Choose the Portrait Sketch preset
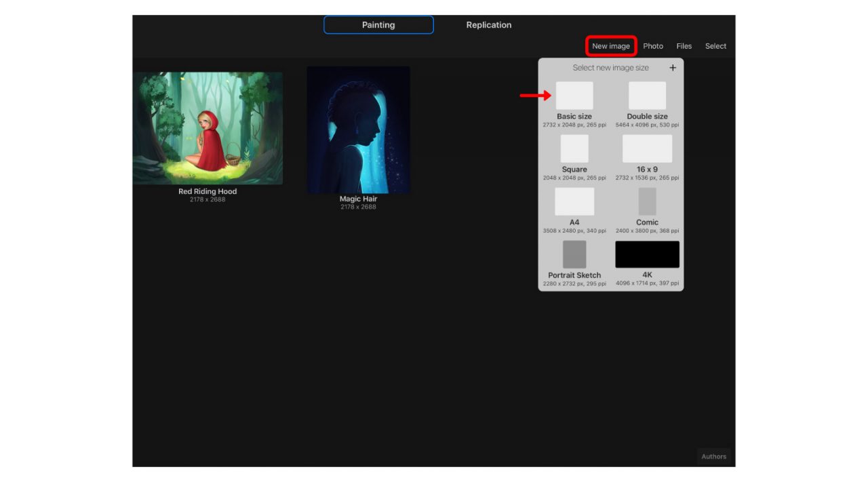The height and width of the screenshot is (482, 868). [574, 254]
